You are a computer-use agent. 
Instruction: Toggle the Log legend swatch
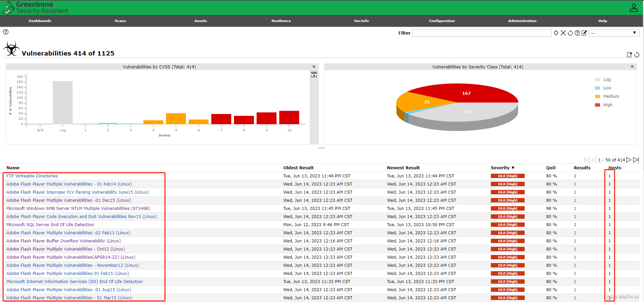(x=597, y=80)
